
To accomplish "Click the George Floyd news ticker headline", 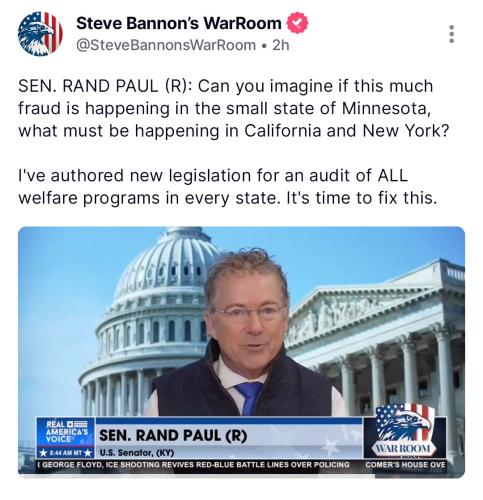I will click(x=193, y=465).
